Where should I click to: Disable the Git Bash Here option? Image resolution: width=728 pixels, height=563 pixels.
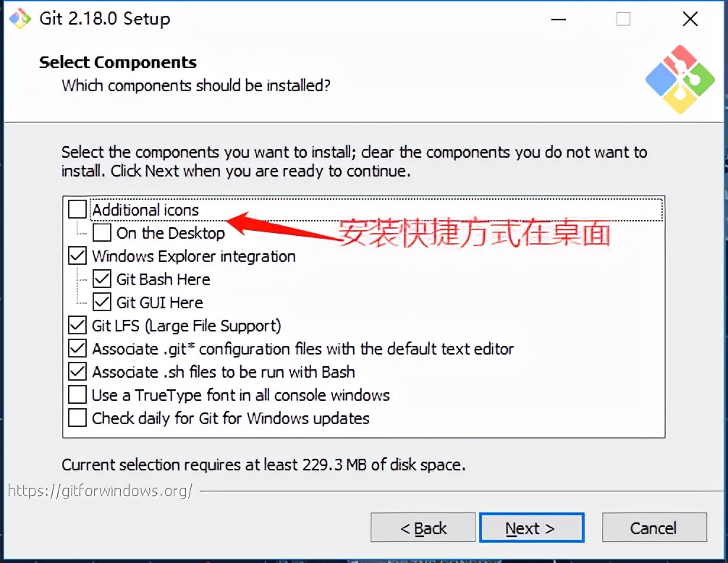(102, 279)
